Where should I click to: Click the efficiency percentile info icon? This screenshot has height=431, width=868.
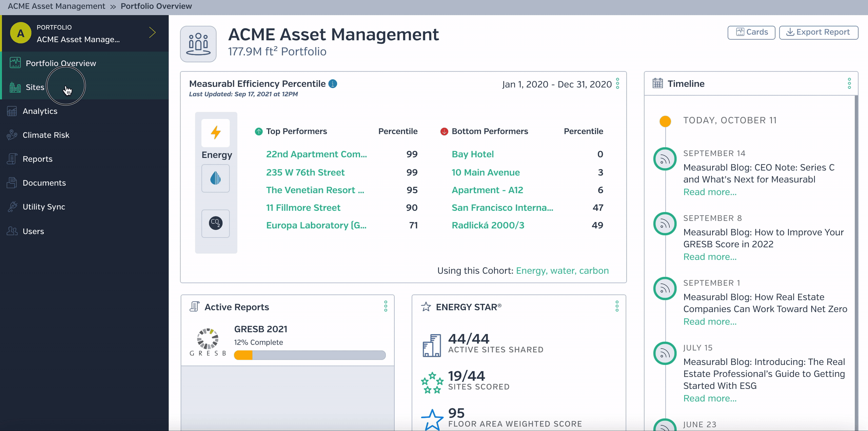click(x=333, y=84)
